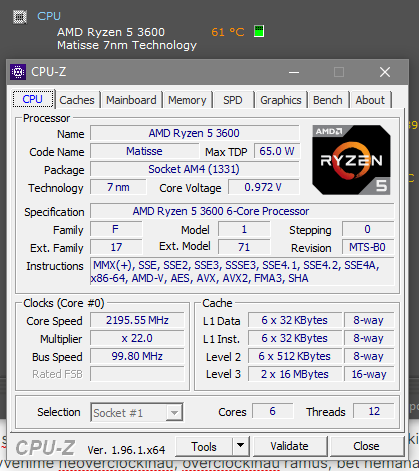Minimize the CPU-Z window
Viewport: 419px width, 471px height.
click(294, 72)
